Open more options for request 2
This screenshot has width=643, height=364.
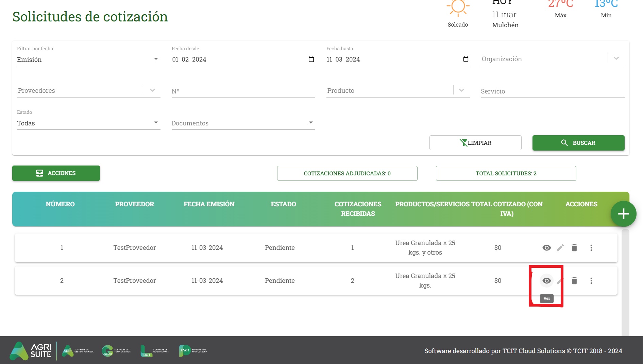point(591,281)
